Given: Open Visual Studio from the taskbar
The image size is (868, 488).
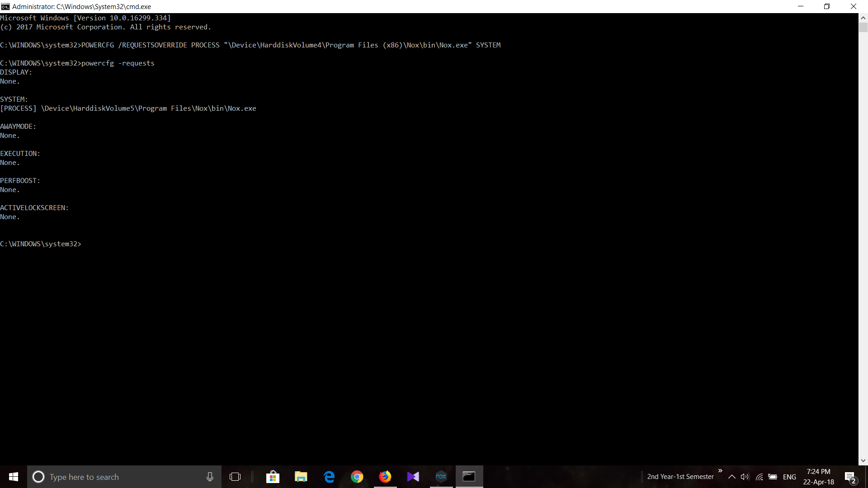Looking at the screenshot, I should point(413,477).
